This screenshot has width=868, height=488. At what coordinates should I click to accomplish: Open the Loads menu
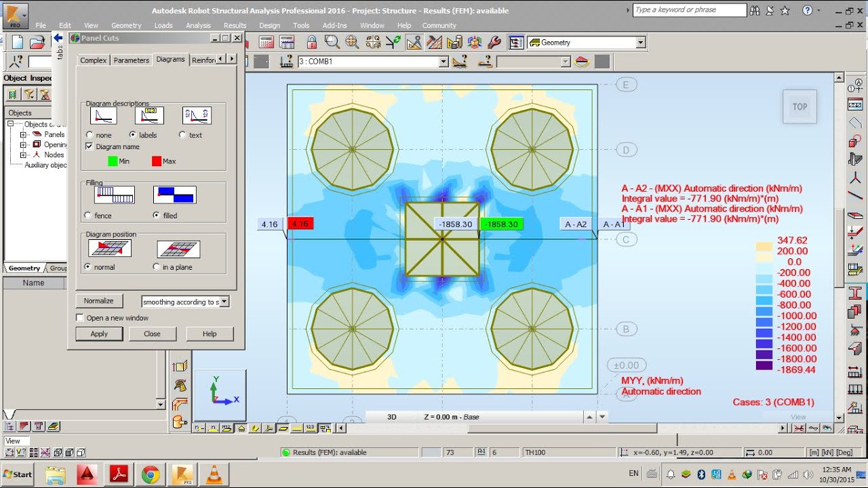tap(163, 26)
